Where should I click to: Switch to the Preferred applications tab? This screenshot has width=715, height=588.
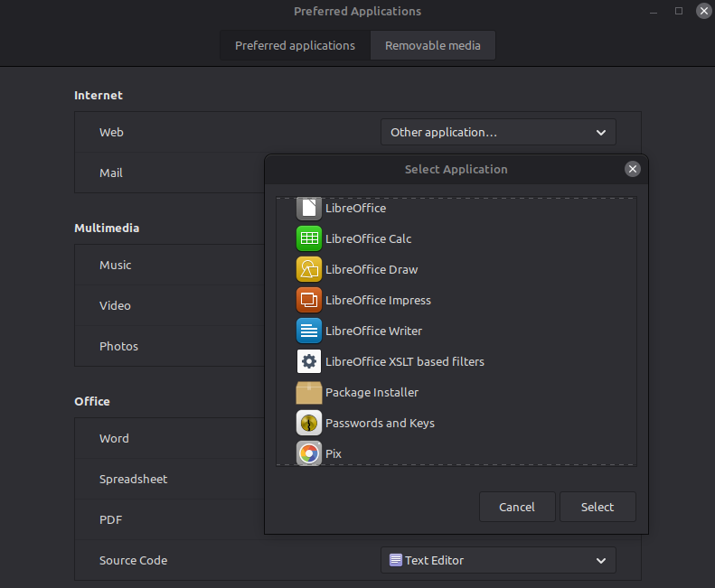coord(295,45)
